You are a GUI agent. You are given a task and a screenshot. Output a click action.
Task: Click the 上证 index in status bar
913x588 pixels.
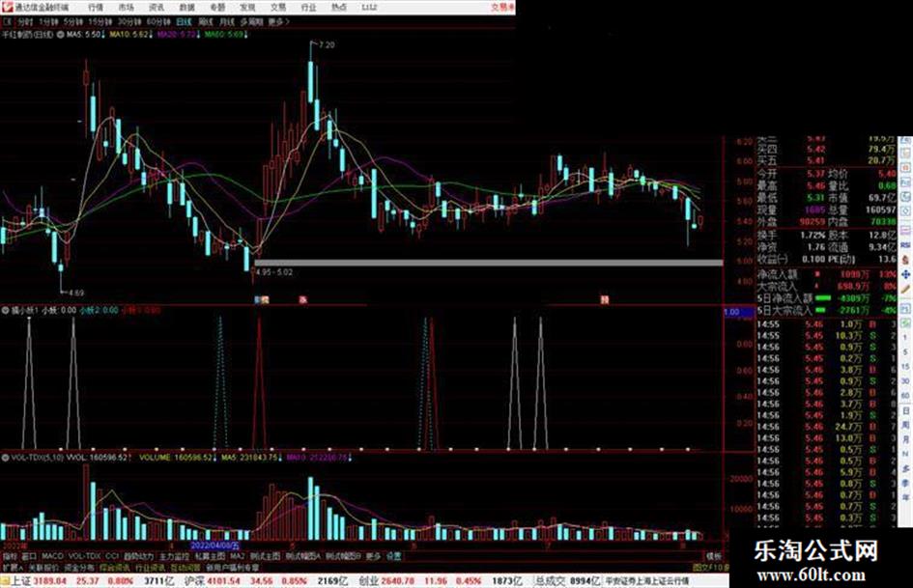tap(20, 581)
